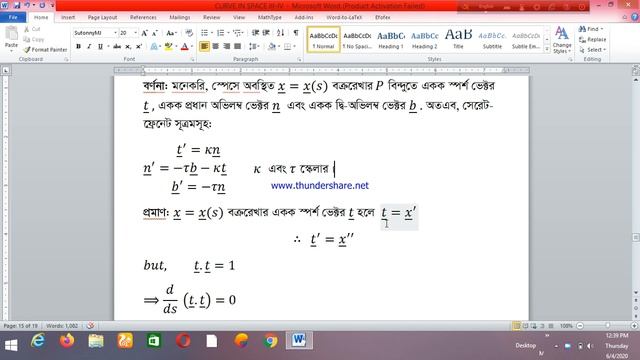Apply text effects to the selection

tap(154, 47)
